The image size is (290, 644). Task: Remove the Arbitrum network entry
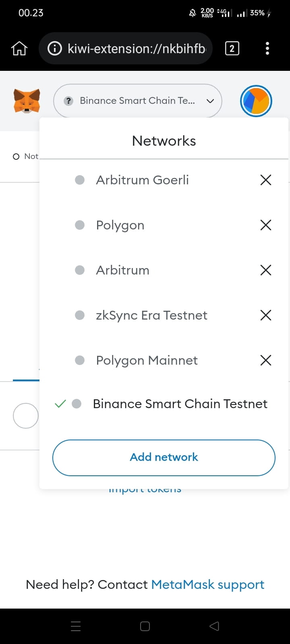click(x=266, y=270)
